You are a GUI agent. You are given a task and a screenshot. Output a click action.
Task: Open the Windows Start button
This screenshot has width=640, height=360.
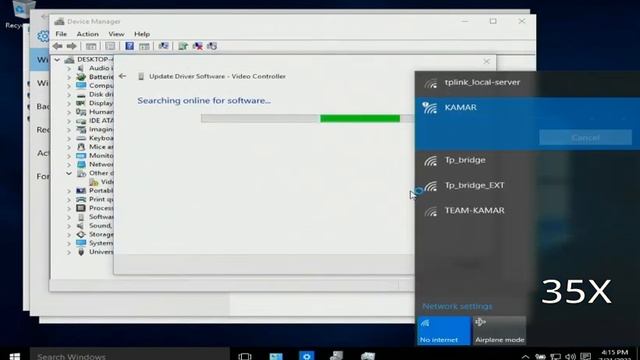point(15,356)
